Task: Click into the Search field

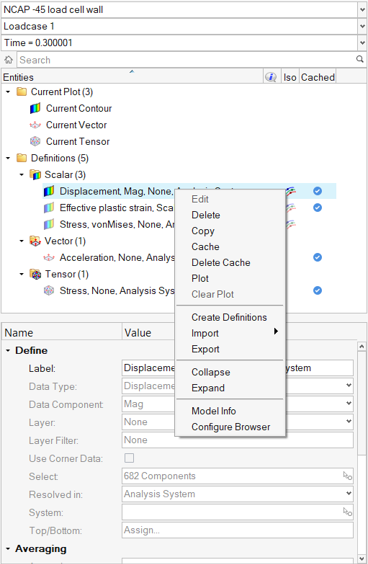Action: pyautogui.click(x=186, y=60)
